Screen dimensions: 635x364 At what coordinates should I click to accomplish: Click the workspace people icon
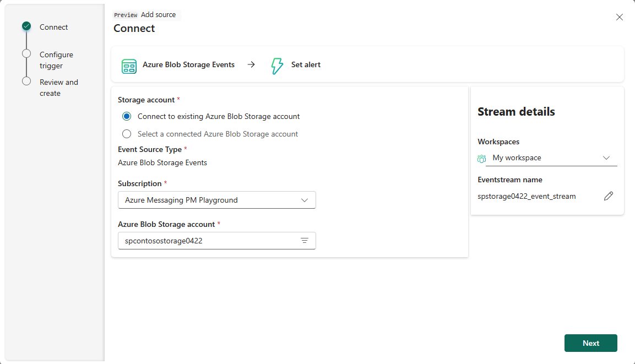coord(481,159)
